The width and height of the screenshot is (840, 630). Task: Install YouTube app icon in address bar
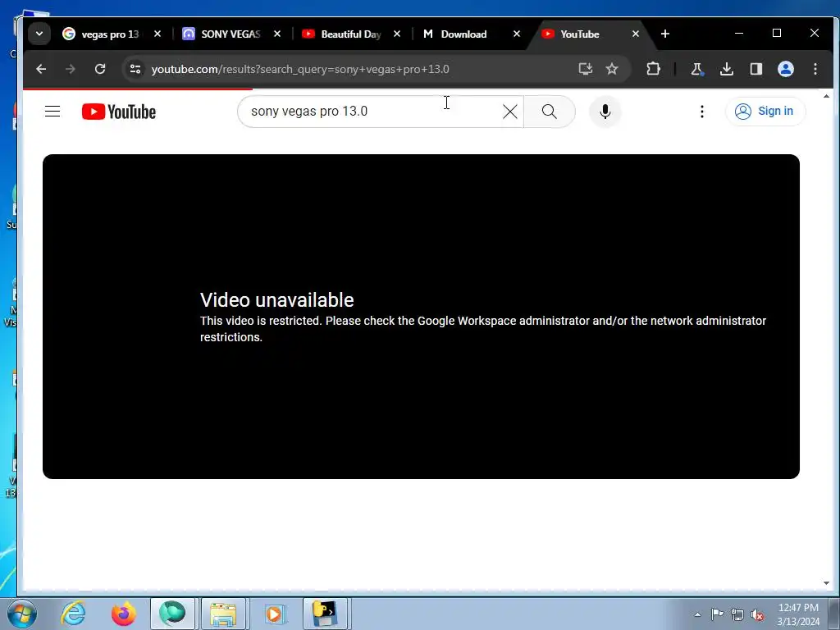586,69
